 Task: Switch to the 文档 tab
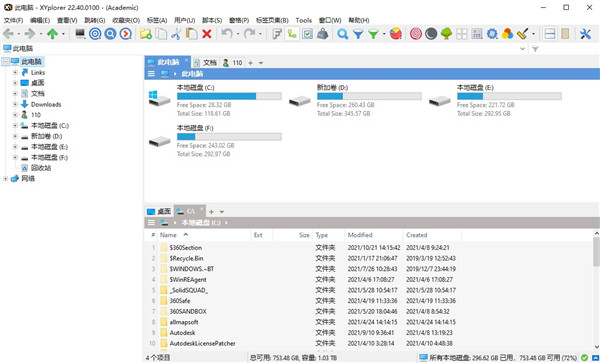[205, 63]
